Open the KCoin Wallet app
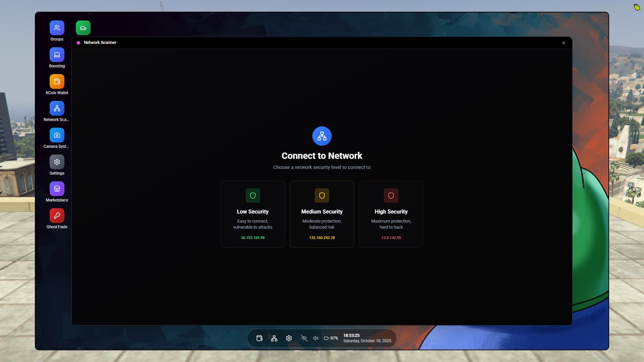644x362 pixels. click(x=57, y=81)
